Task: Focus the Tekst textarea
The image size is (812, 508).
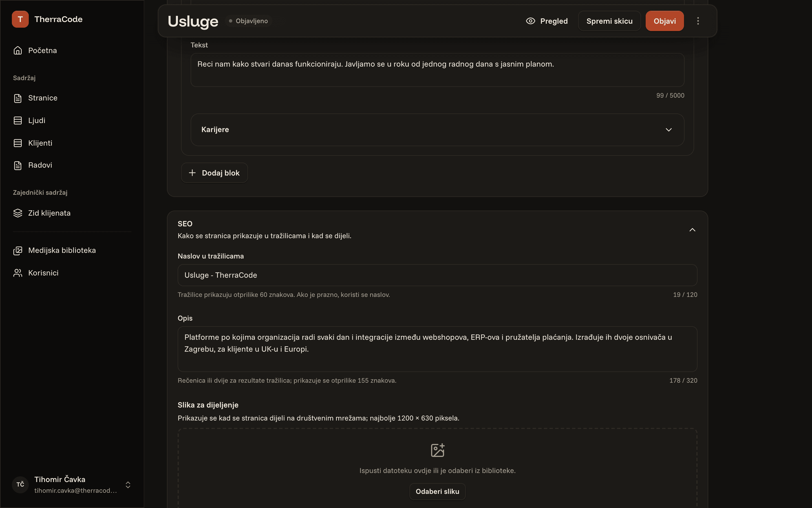Action: click(x=437, y=70)
